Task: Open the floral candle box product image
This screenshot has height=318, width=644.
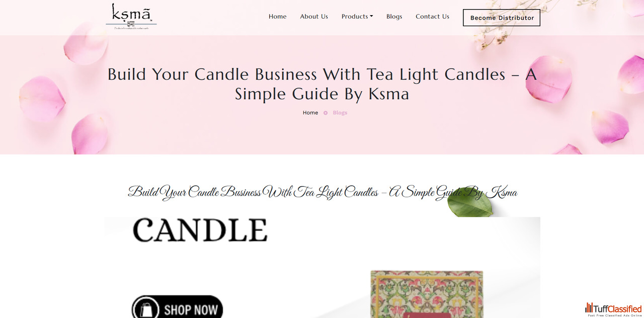Action: tap(427, 294)
